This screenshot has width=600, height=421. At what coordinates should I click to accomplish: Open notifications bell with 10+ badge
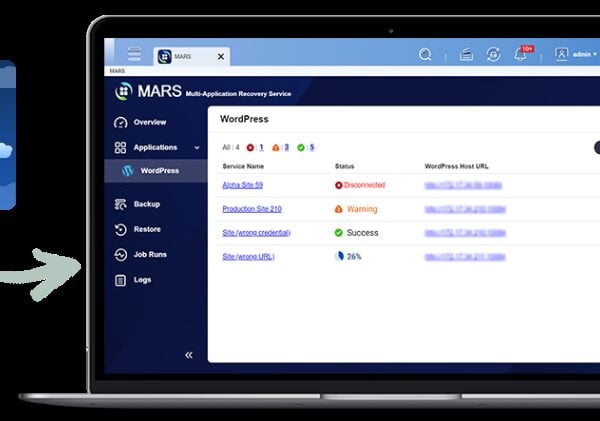(x=522, y=54)
